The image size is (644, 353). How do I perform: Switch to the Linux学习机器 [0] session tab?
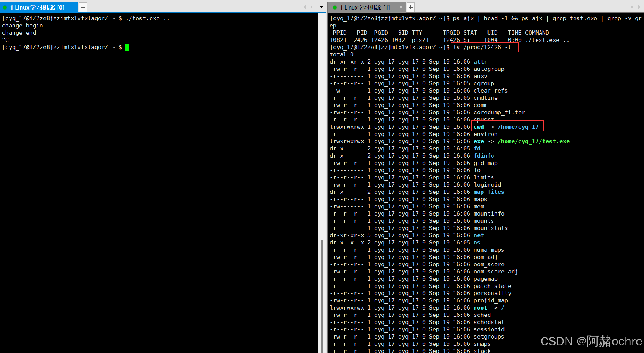pos(37,7)
